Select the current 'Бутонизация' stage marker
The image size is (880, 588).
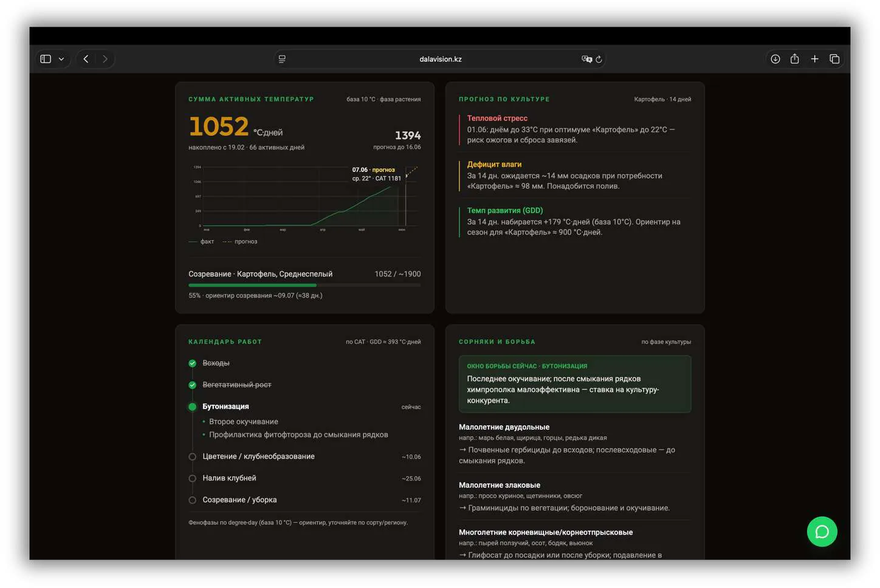point(192,407)
